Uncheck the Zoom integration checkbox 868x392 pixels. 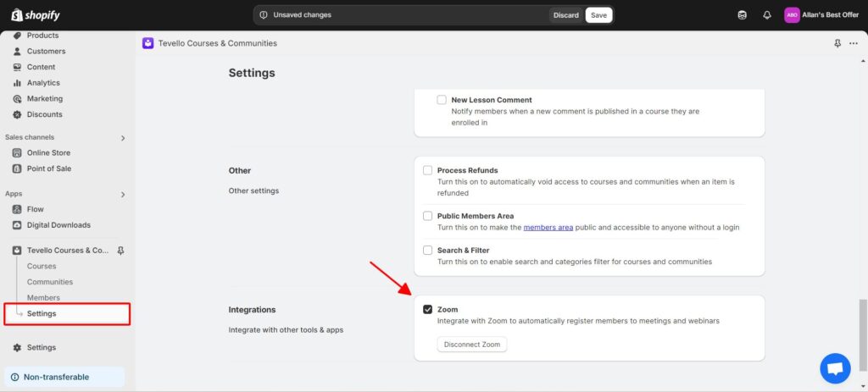pyautogui.click(x=428, y=310)
